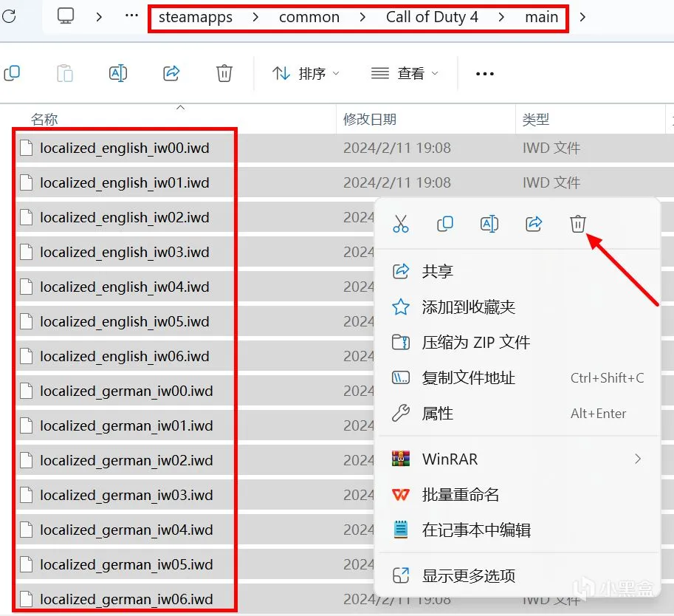The width and height of the screenshot is (674, 616).
Task: Sort by the 类型 column header
Action: [x=536, y=119]
